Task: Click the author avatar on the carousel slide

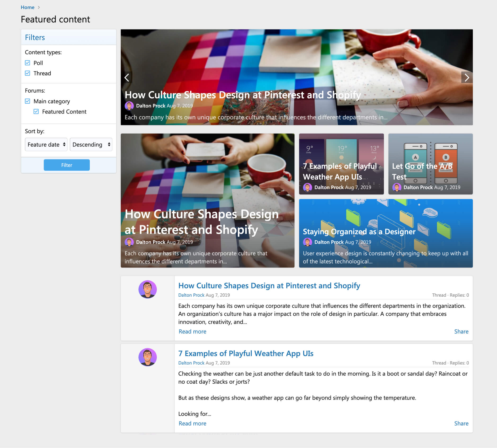Action: point(129,106)
